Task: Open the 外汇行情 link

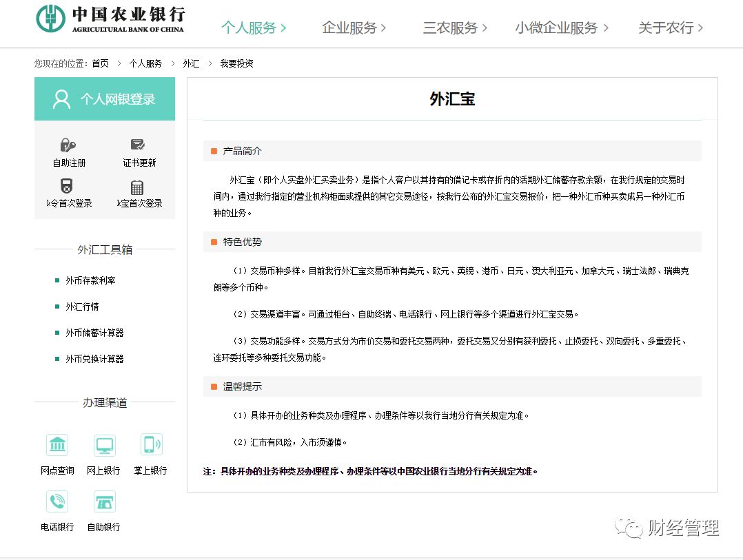Action: click(x=82, y=307)
